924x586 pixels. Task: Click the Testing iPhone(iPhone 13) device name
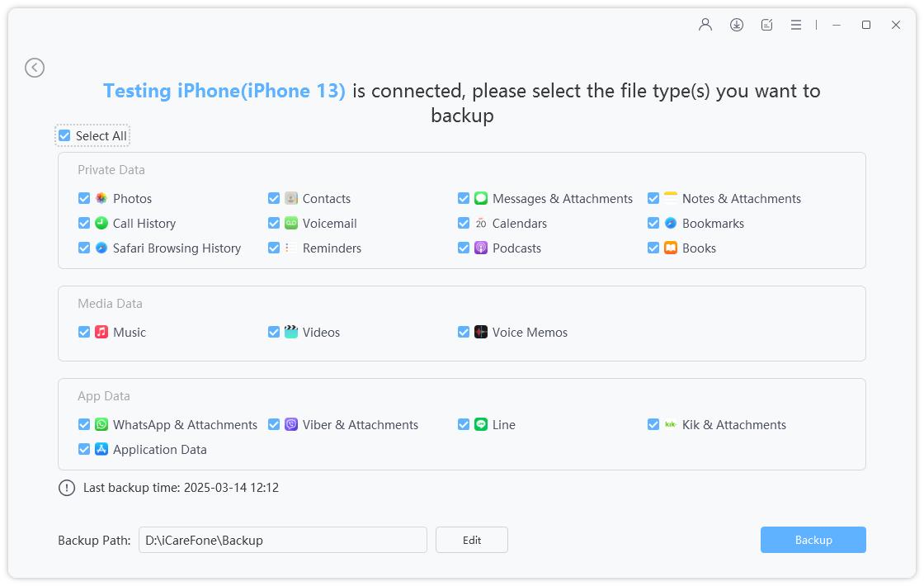point(224,91)
